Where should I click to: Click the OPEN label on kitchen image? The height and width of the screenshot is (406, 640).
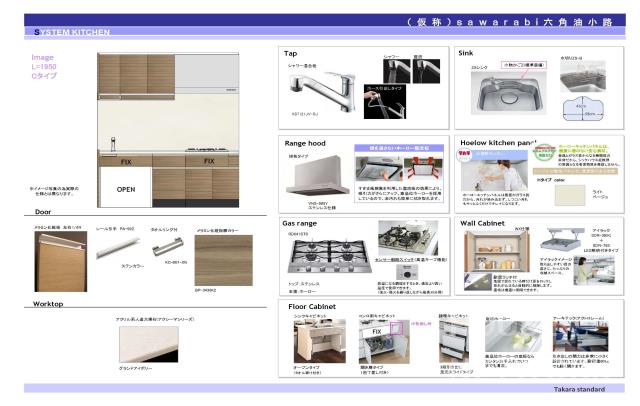pyautogui.click(x=125, y=187)
